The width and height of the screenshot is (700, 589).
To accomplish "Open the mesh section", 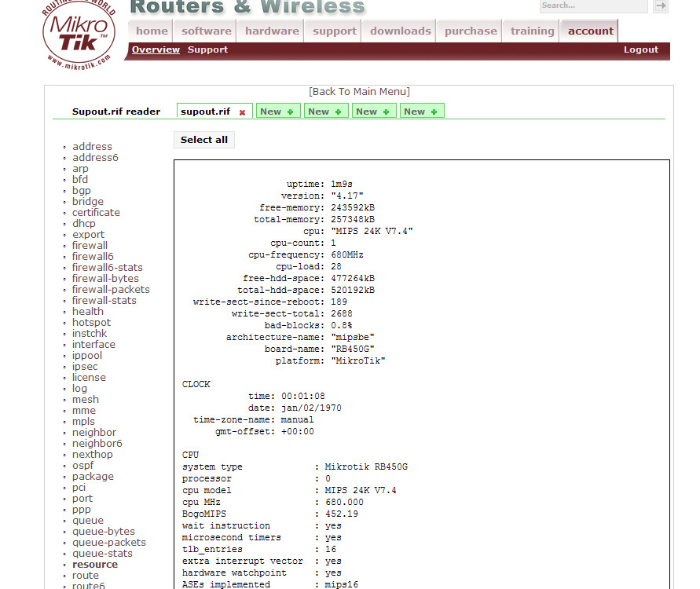I will [86, 400].
